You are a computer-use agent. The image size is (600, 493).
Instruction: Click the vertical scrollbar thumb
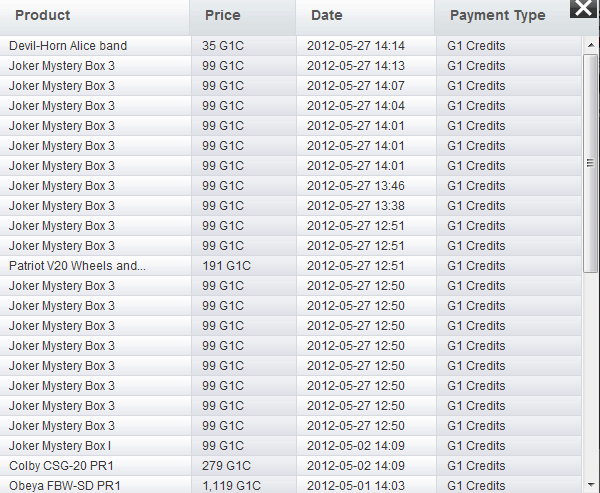tap(590, 163)
